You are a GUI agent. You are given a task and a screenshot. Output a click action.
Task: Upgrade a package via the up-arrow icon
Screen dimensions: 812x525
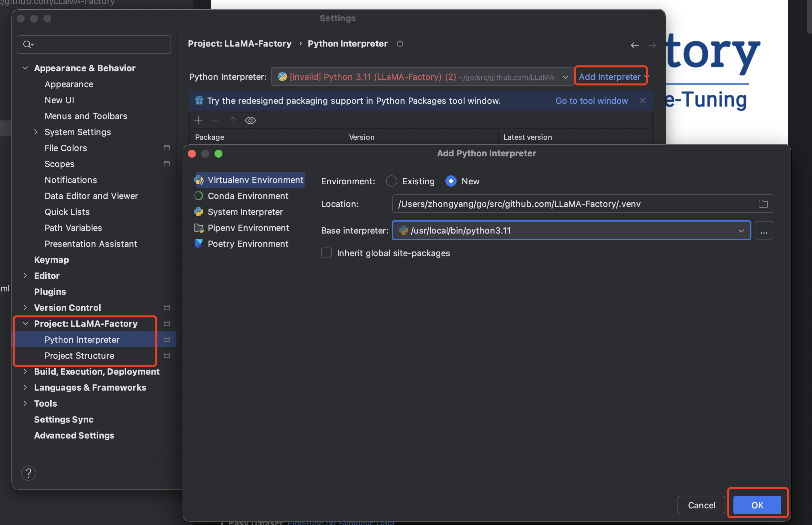(x=233, y=120)
